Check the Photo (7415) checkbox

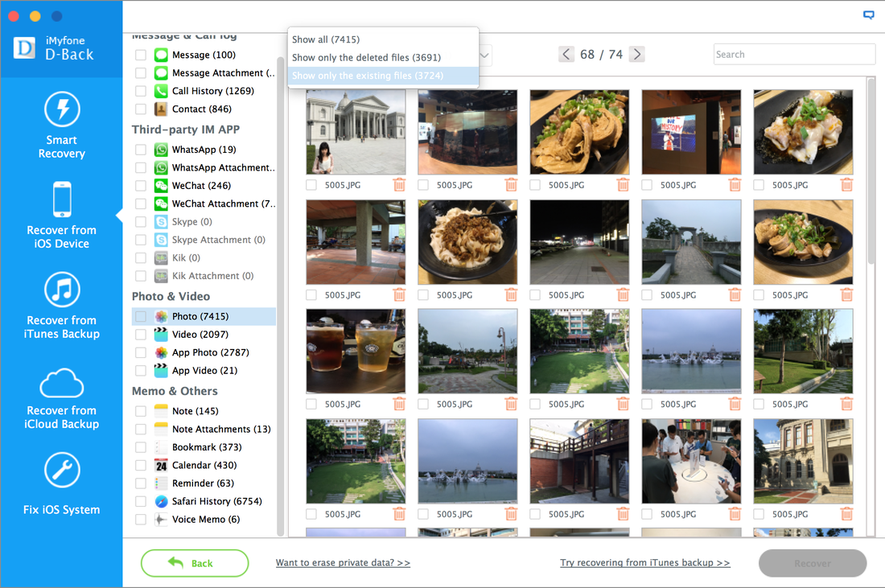point(141,317)
